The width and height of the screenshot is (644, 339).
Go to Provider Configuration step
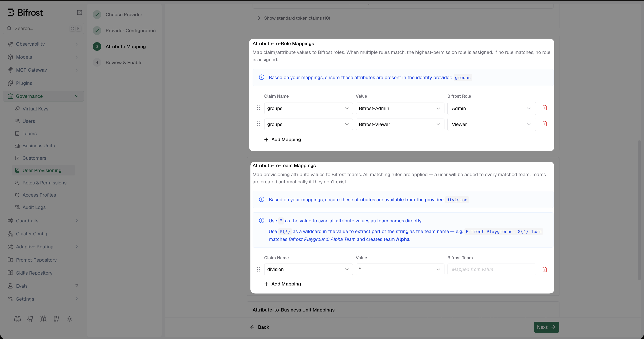click(x=124, y=30)
